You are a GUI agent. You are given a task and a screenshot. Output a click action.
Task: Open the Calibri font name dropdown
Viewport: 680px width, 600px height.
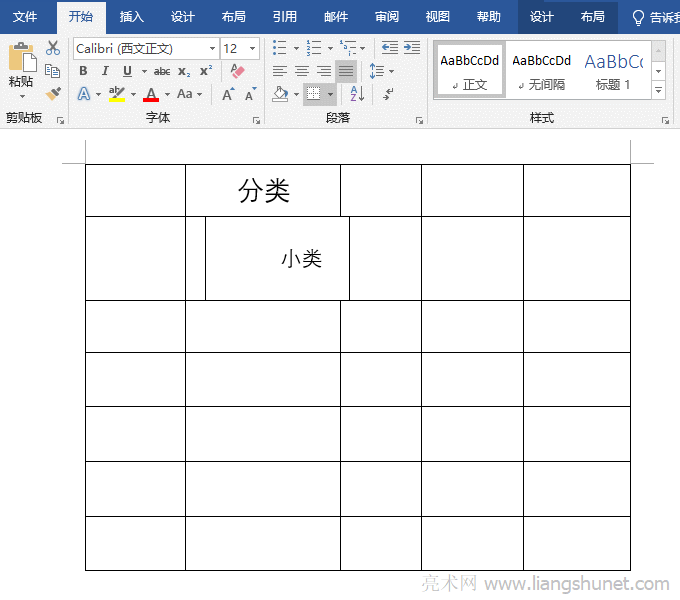click(212, 48)
